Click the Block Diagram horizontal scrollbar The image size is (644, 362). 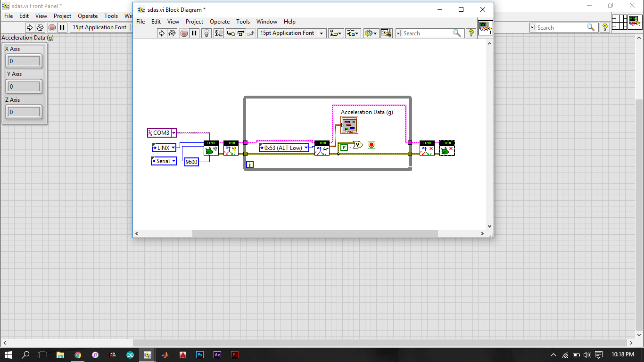pos(315,233)
